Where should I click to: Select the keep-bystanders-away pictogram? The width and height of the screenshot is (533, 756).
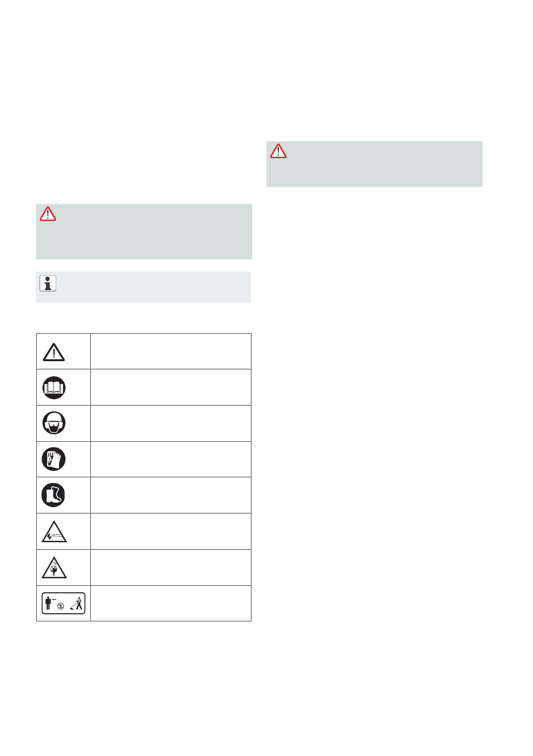(x=64, y=604)
